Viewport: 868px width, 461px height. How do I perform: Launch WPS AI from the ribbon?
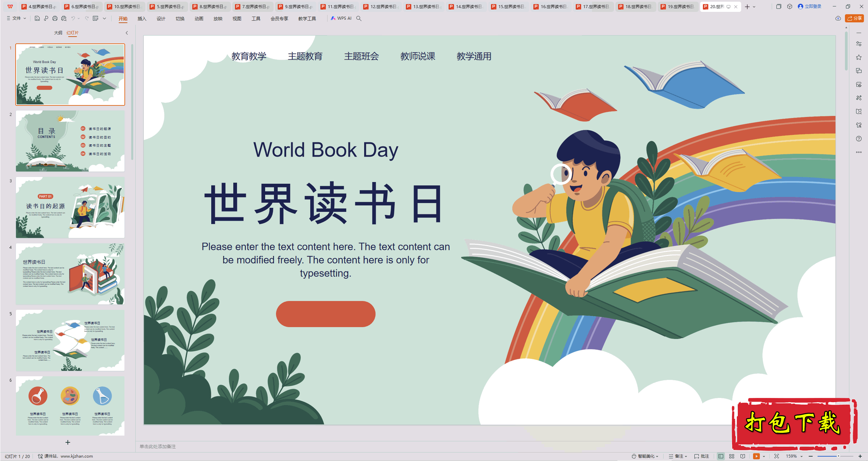tap(341, 18)
